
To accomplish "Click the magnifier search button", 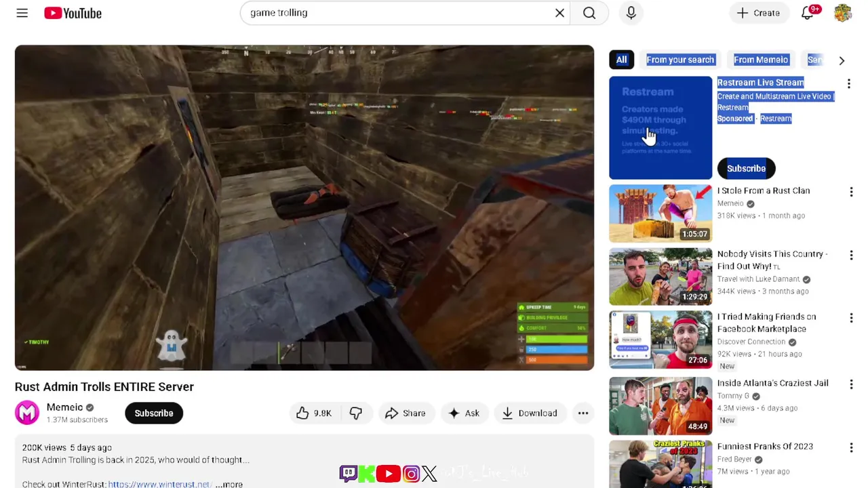I will click(x=589, y=13).
